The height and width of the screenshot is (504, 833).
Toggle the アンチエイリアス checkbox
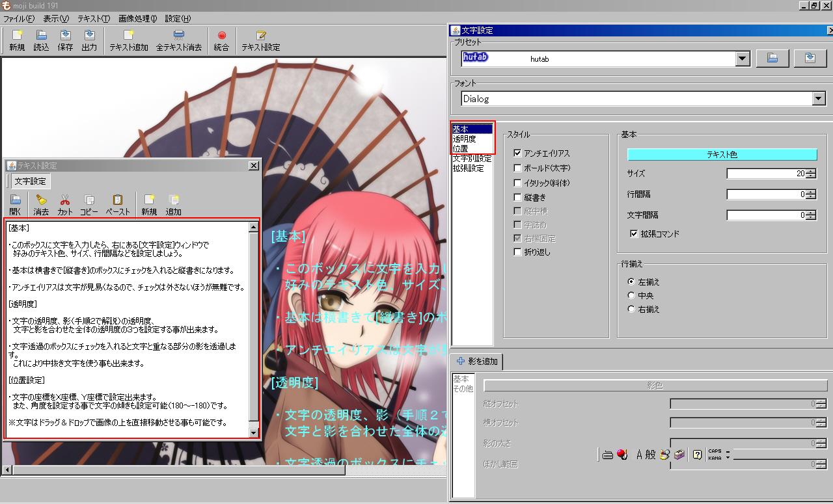517,153
